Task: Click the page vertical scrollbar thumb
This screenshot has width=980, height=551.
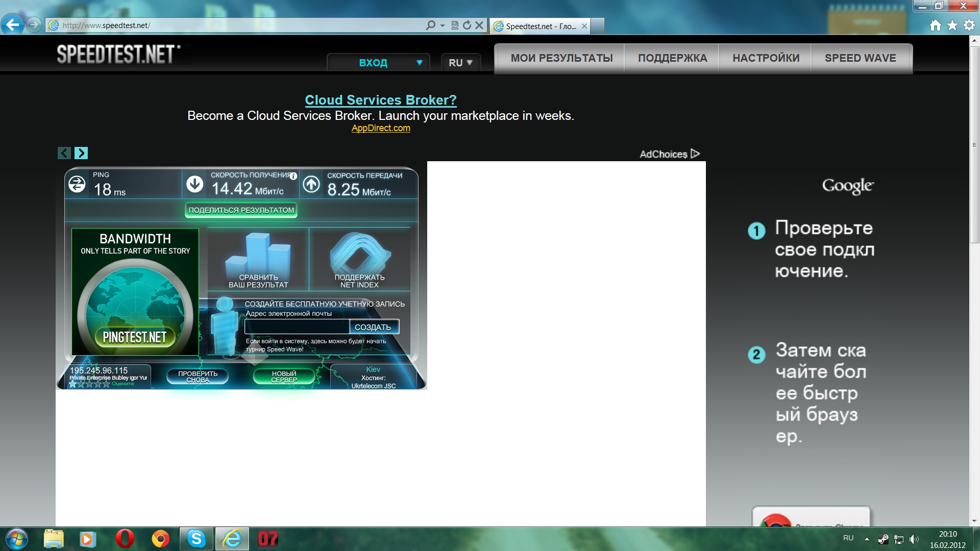Action: click(974, 144)
